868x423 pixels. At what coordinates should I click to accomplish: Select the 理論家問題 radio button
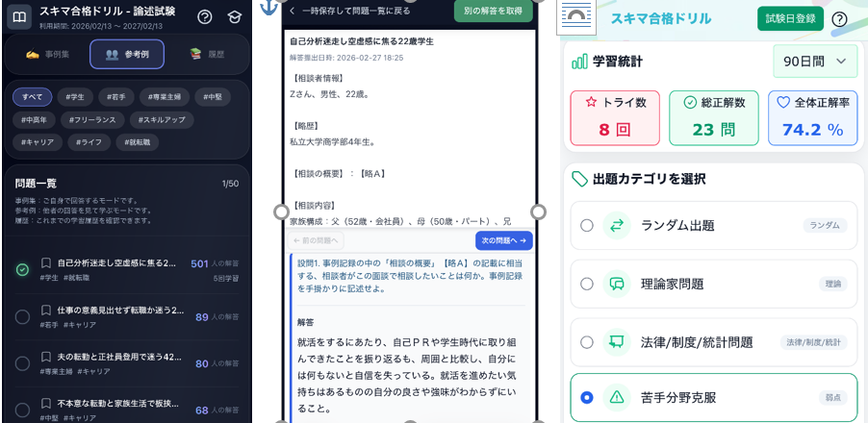click(587, 284)
